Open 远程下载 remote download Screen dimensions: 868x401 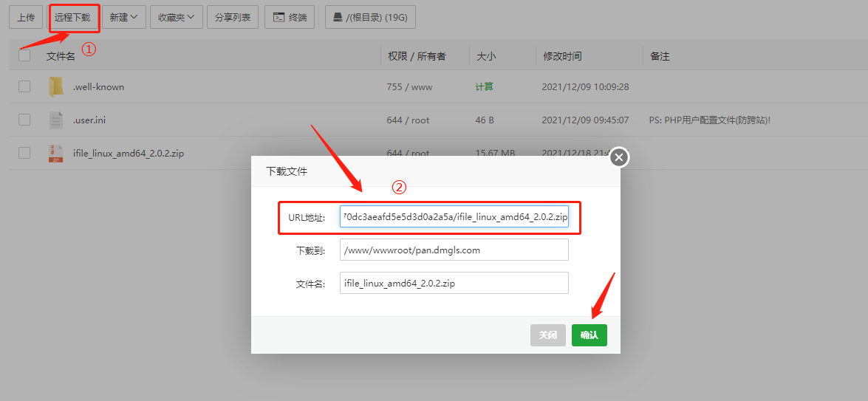pos(72,17)
